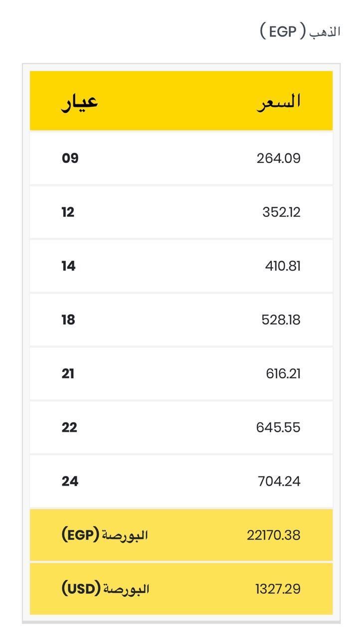Viewport: 364px width, 639px height.
Task: Click the البورصة (EGP) label
Action: click(105, 535)
